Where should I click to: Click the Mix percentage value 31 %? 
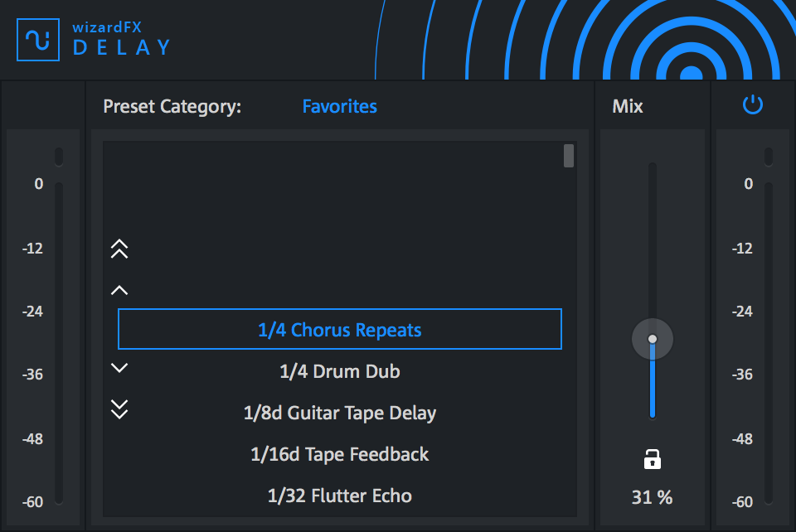(x=652, y=497)
